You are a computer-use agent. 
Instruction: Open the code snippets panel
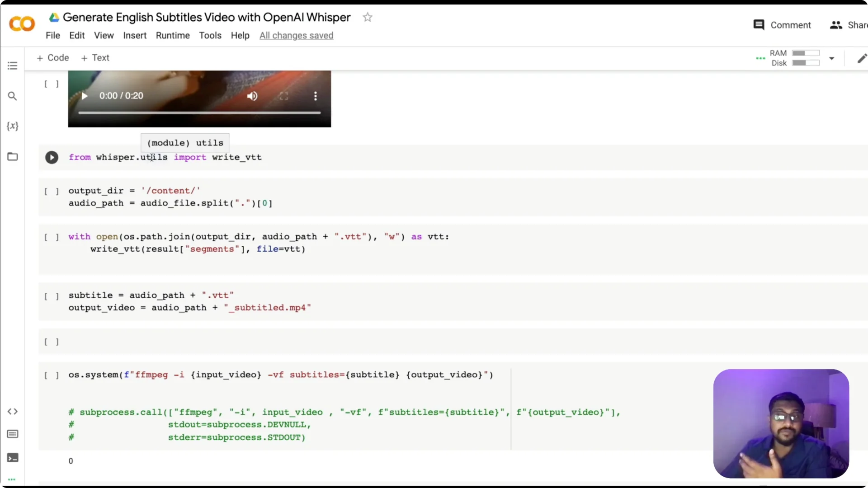click(12, 412)
